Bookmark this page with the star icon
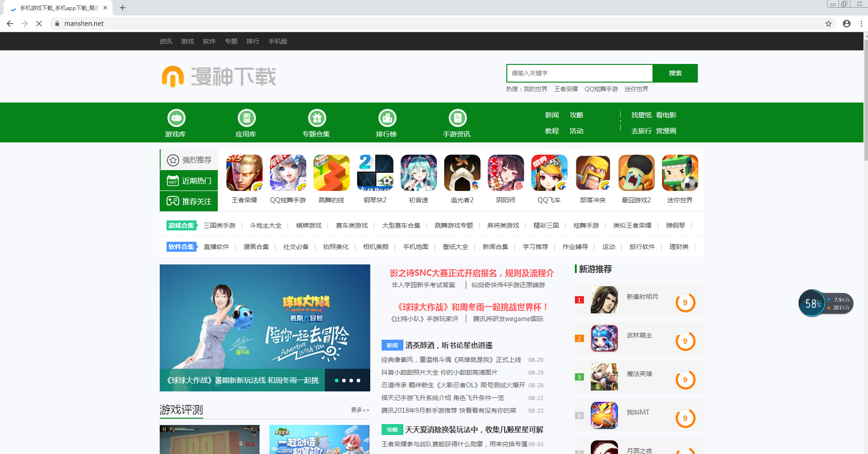 point(829,24)
